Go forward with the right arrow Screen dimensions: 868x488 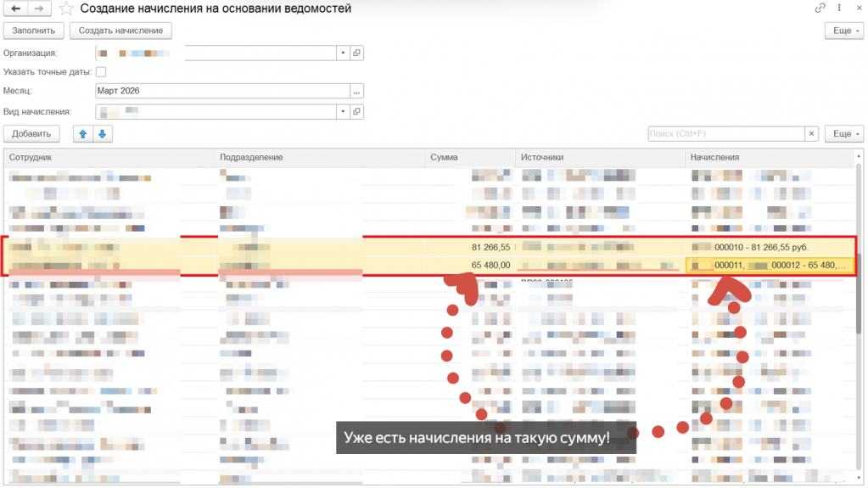pyautogui.click(x=39, y=8)
